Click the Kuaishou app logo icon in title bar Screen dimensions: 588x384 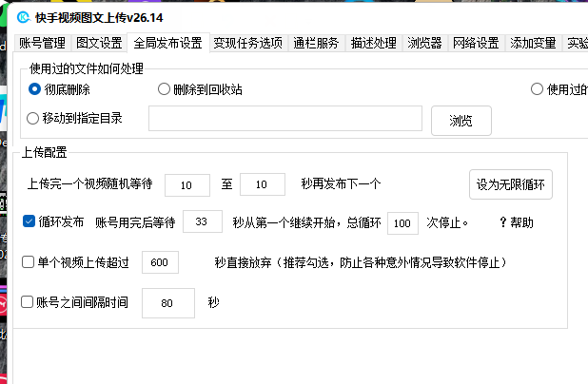(24, 17)
